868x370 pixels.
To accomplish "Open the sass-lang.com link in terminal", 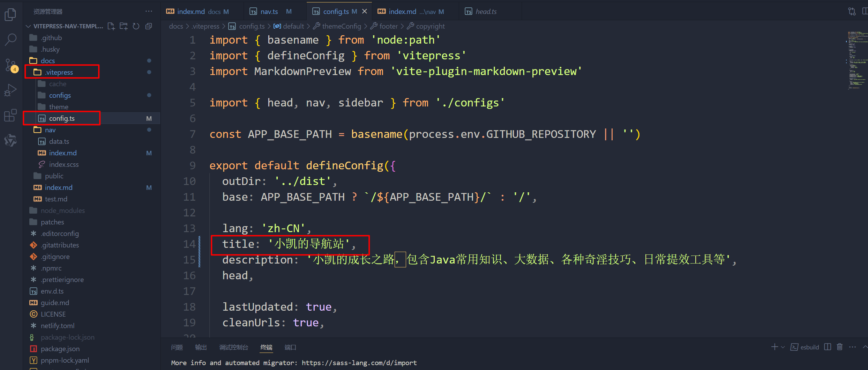I will (359, 363).
